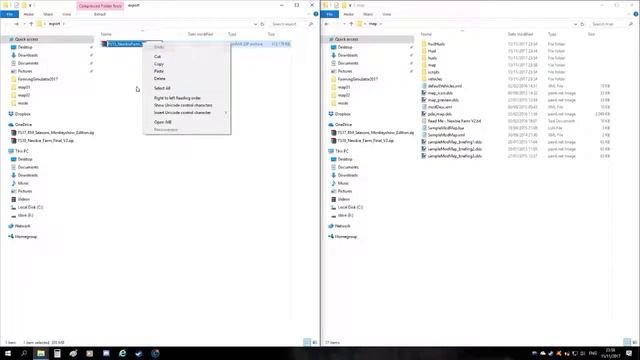Select scripts folder in map window

point(433,72)
